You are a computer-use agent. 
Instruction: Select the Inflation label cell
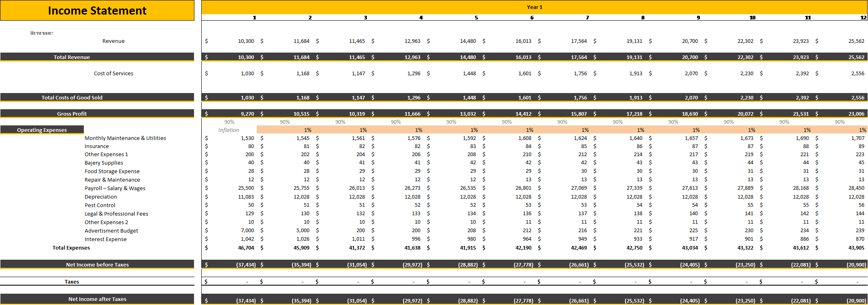pos(229,130)
